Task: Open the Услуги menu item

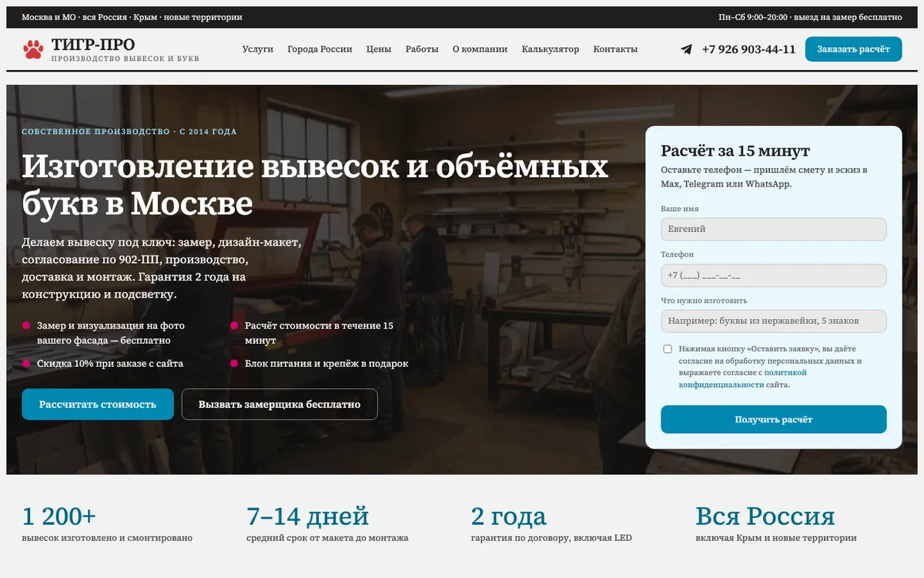Action: point(258,49)
